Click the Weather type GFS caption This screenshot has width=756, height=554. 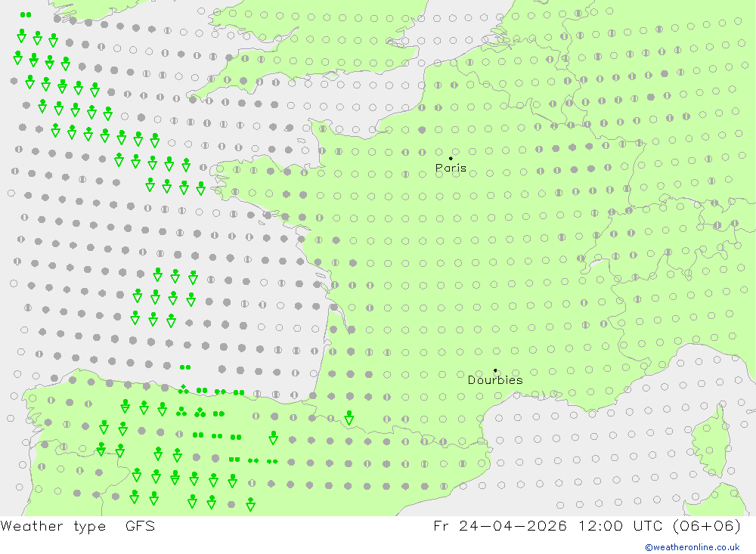point(78,525)
